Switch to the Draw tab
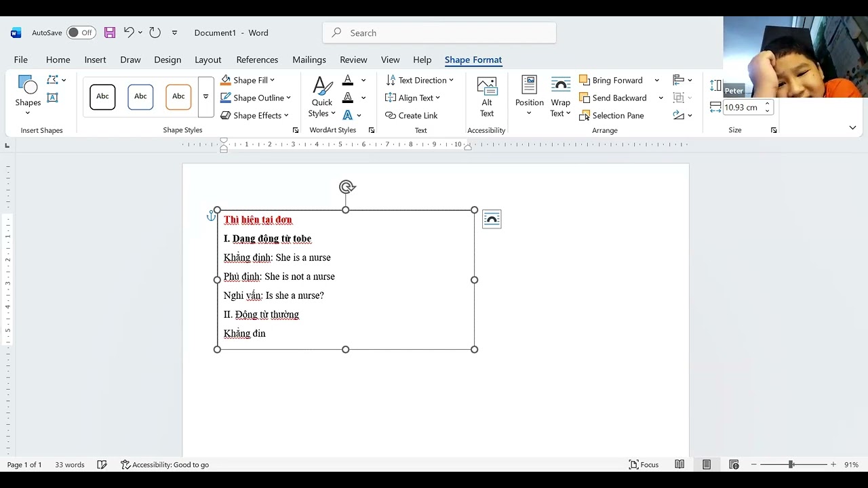This screenshot has width=868, height=488. 130,60
